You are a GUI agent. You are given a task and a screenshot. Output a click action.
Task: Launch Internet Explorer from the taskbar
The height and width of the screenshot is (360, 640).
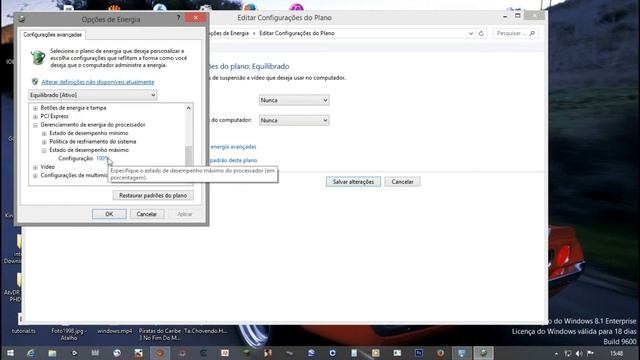[31, 353]
